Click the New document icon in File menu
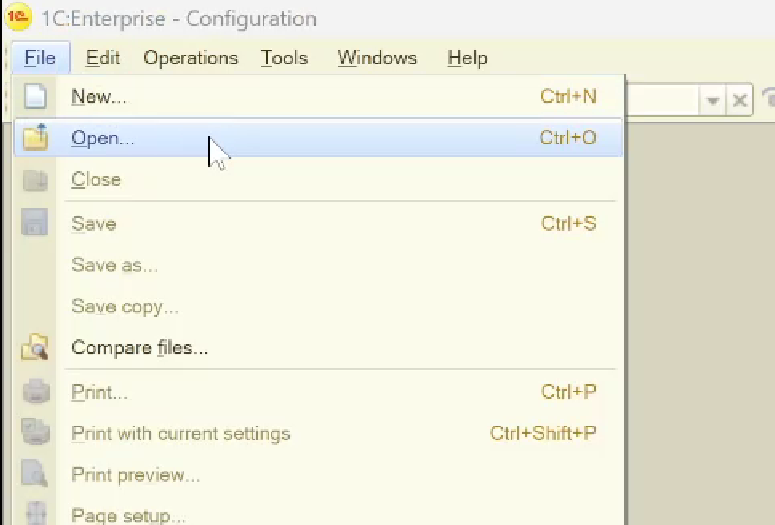 click(35, 97)
